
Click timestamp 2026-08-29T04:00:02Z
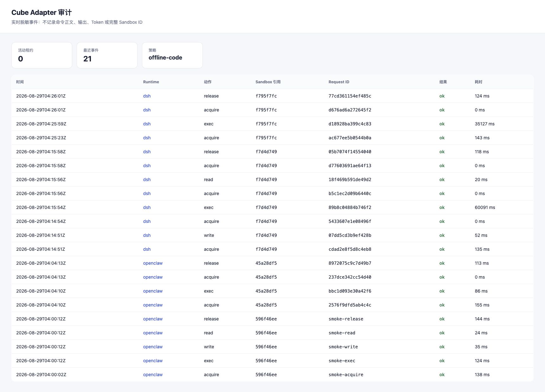(41, 375)
